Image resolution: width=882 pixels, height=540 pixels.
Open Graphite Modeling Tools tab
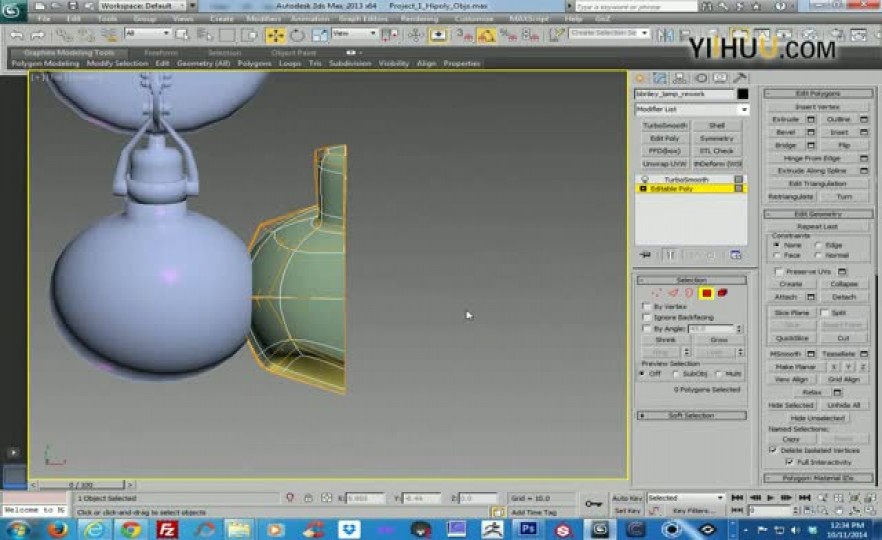click(69, 53)
